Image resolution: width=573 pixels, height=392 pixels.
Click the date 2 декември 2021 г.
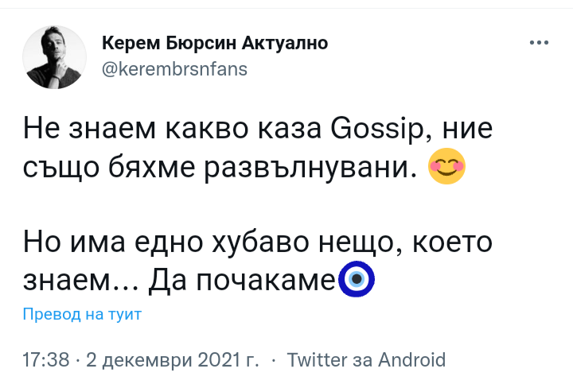173,359
